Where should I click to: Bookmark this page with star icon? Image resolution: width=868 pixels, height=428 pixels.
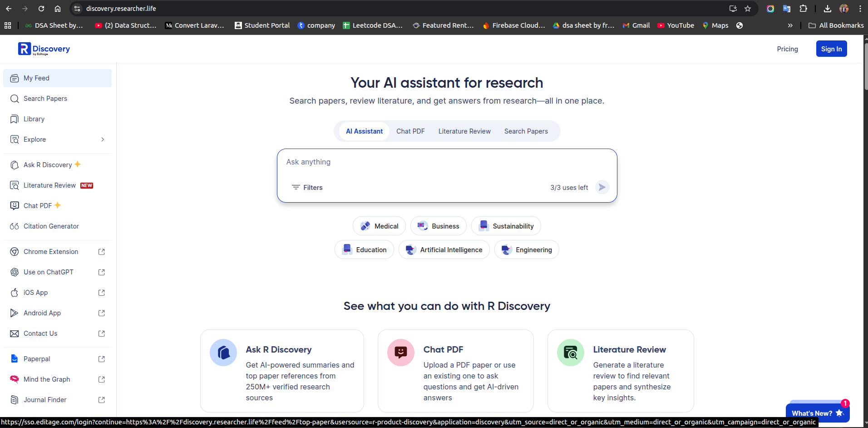pyautogui.click(x=748, y=9)
